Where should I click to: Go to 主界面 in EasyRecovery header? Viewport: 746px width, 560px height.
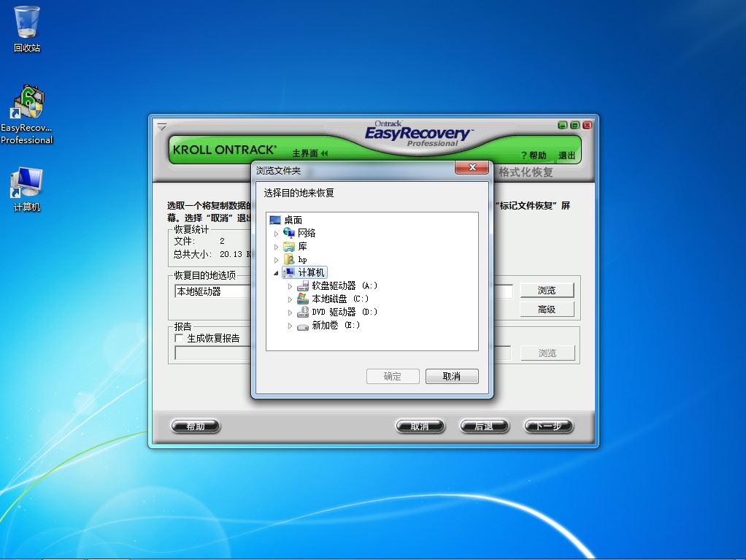[x=309, y=153]
